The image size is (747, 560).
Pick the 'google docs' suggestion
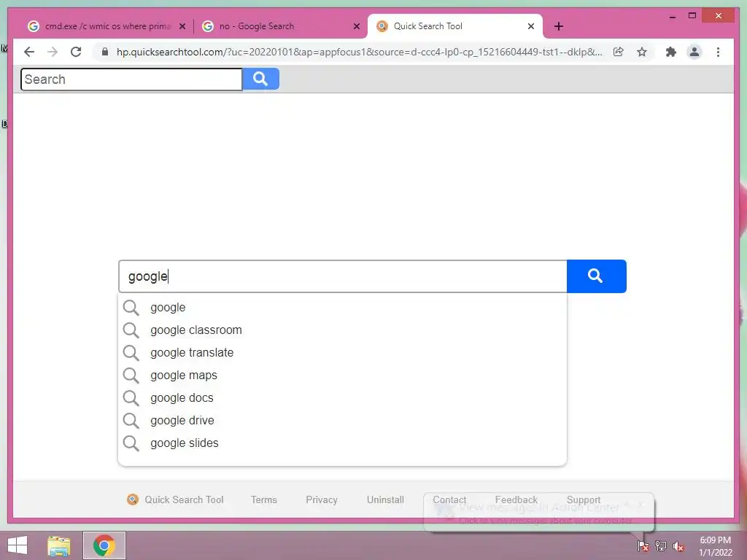pyautogui.click(x=342, y=398)
